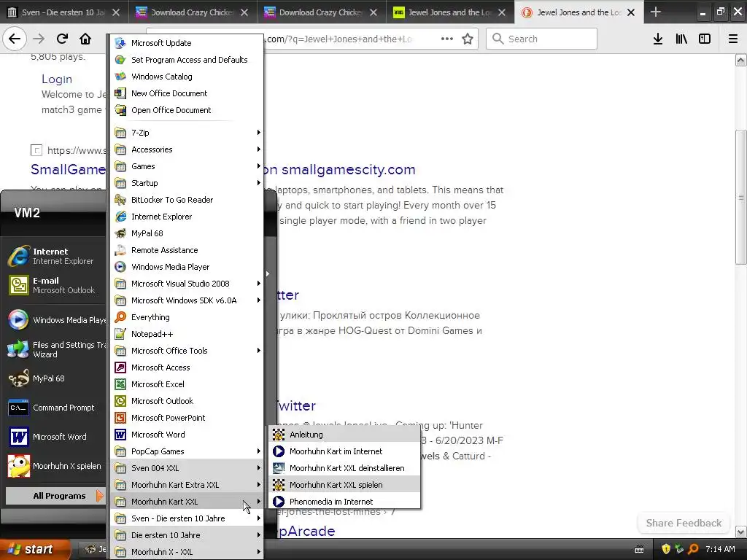Toggle the Firefox sidebar icon
The width and height of the screenshot is (747, 560).
click(705, 39)
